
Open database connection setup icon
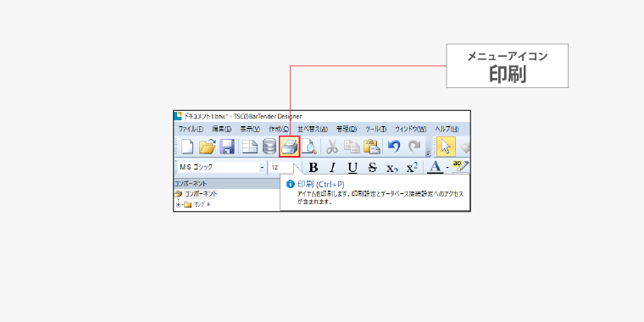tap(269, 147)
